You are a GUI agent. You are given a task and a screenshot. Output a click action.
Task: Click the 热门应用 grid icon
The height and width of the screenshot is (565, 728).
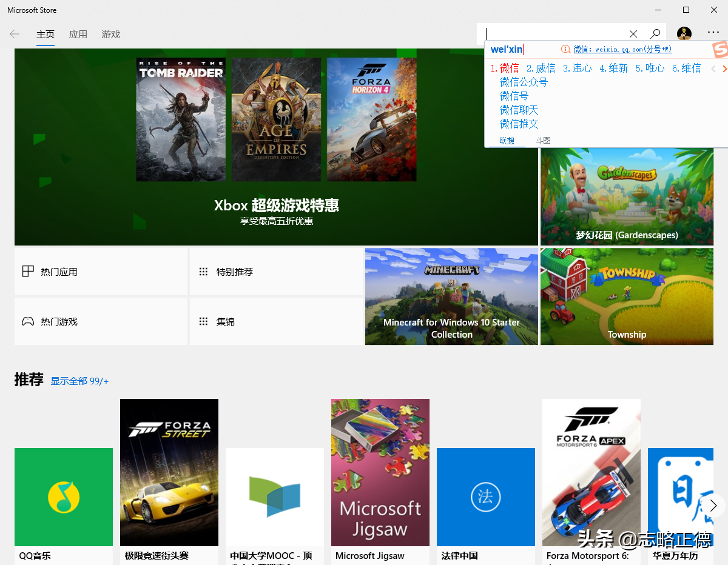point(28,271)
